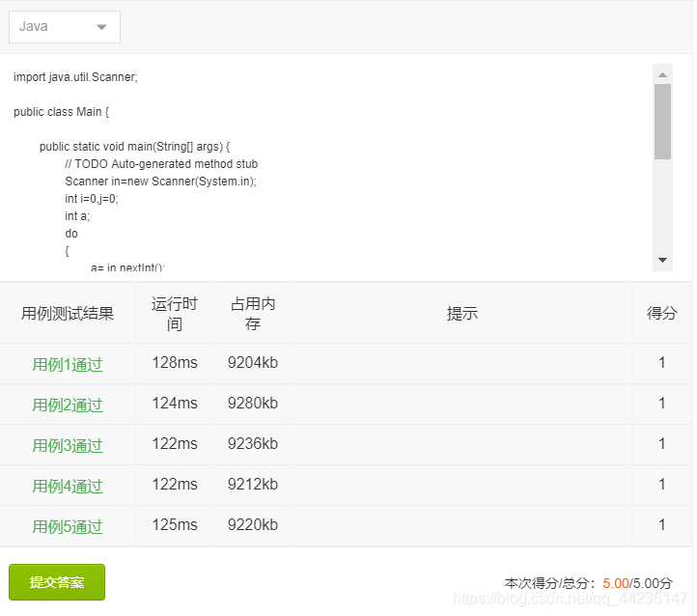Click the scroll-up arrow of the code editor
The image size is (697, 616).
pyautogui.click(x=662, y=74)
